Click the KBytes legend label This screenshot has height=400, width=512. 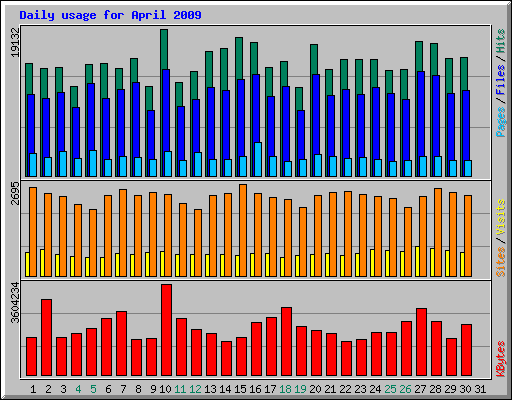pos(501,359)
